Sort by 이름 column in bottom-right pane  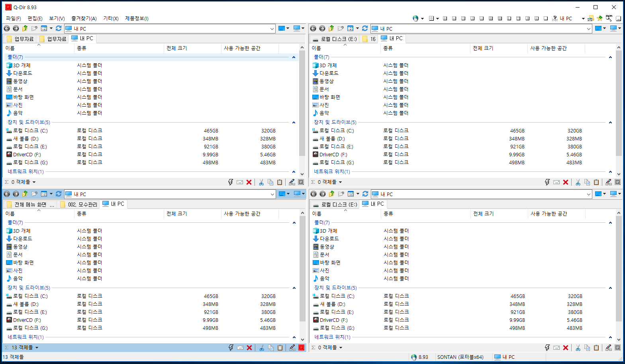pyautogui.click(x=346, y=214)
